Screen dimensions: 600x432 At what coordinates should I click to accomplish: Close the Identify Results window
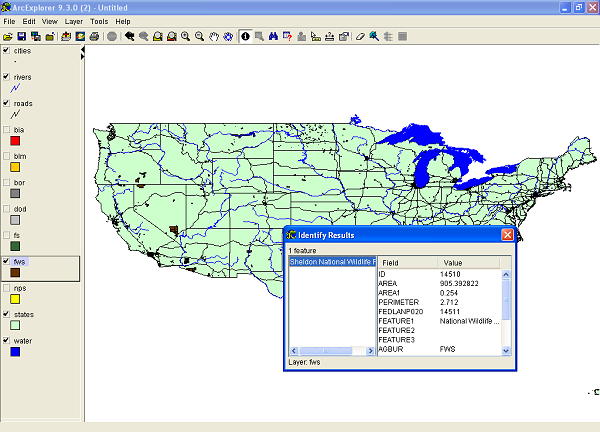coord(507,235)
